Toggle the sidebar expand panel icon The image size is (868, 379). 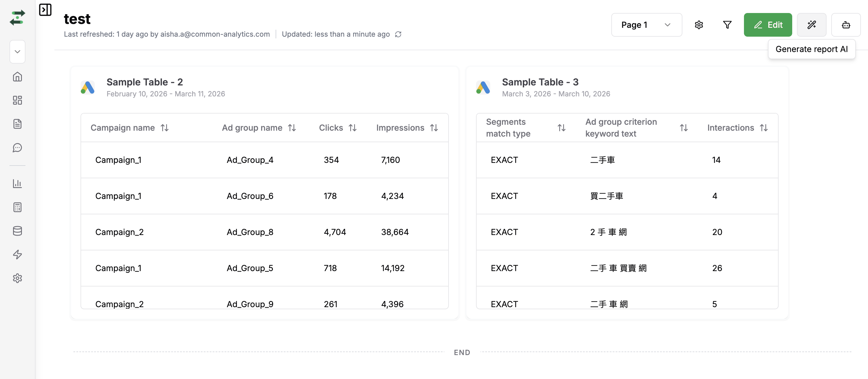tap(45, 10)
